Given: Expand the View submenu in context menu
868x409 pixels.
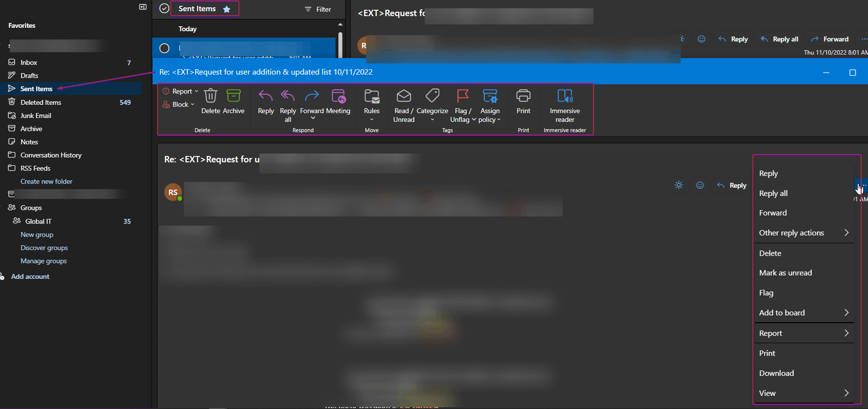Looking at the screenshot, I should pyautogui.click(x=804, y=393).
